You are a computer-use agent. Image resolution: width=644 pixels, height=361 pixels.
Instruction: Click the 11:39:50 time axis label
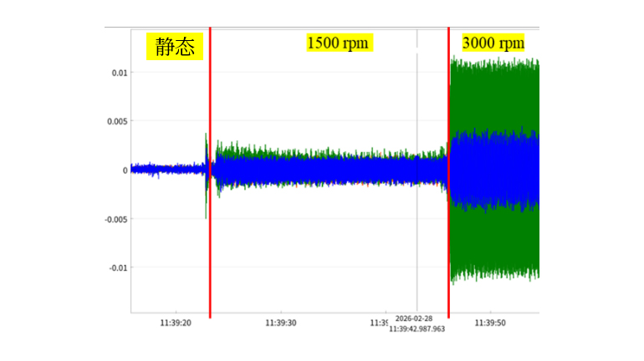[490, 323]
